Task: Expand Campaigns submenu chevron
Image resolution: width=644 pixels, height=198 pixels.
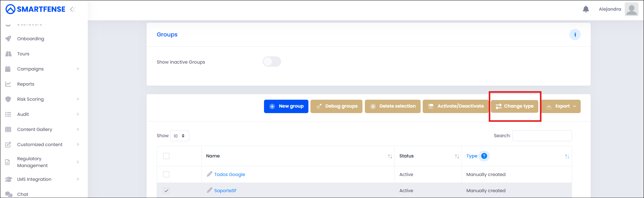Action: click(78, 69)
